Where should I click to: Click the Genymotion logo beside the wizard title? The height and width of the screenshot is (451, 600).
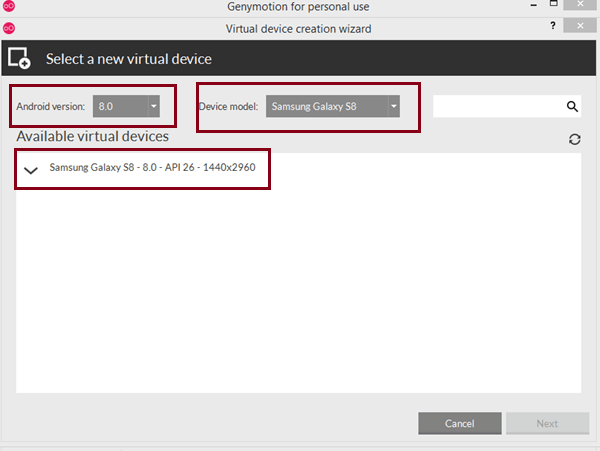pyautogui.click(x=9, y=28)
